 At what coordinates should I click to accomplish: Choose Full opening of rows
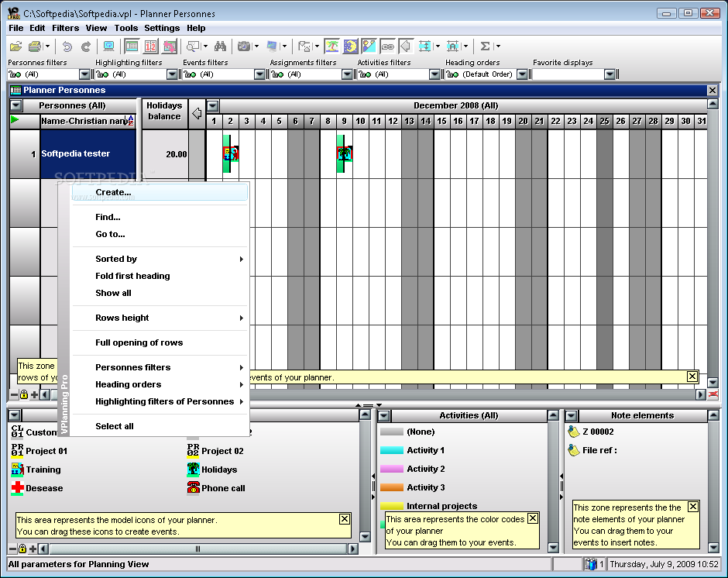(x=160, y=342)
